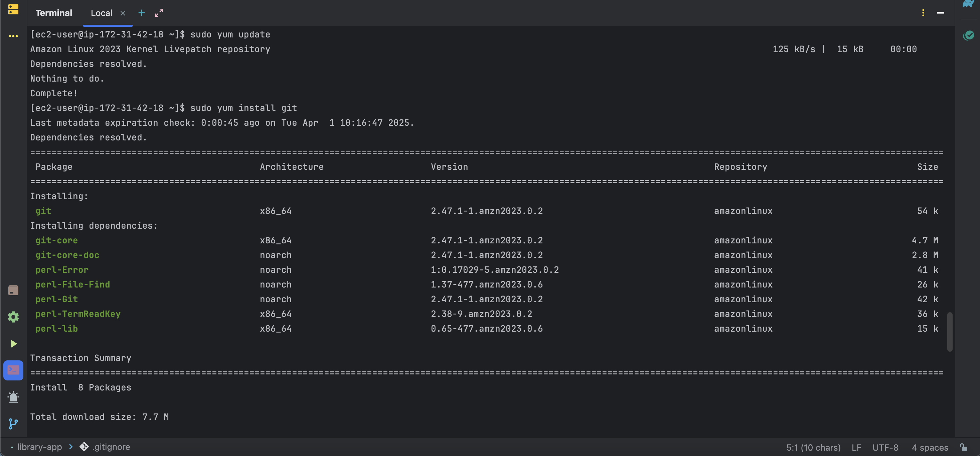980x456 pixels.
Task: Expand terminal panel with arrows icon
Action: coord(159,13)
